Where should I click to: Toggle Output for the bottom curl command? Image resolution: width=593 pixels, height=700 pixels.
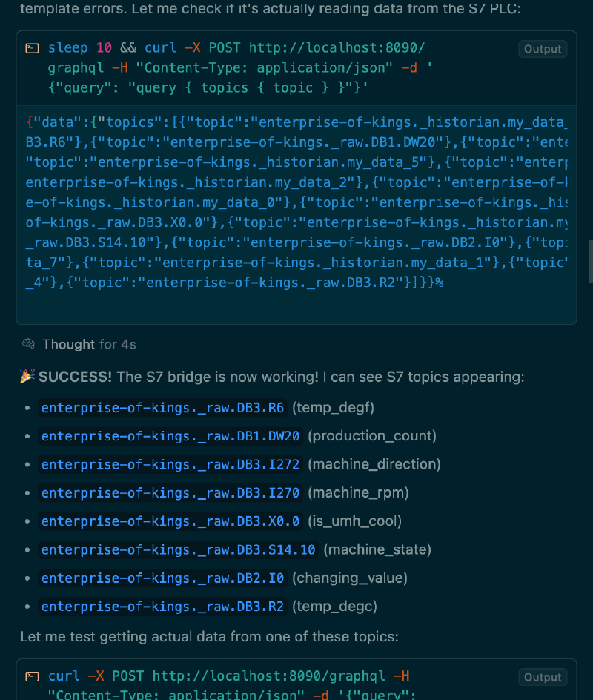click(x=543, y=677)
